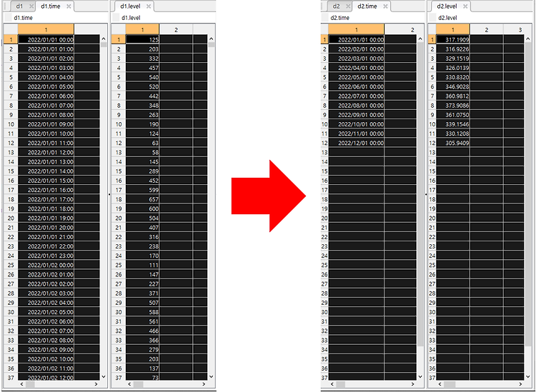Close the d1.level tab
Viewport: 536px width, 392px height.
(149, 6)
